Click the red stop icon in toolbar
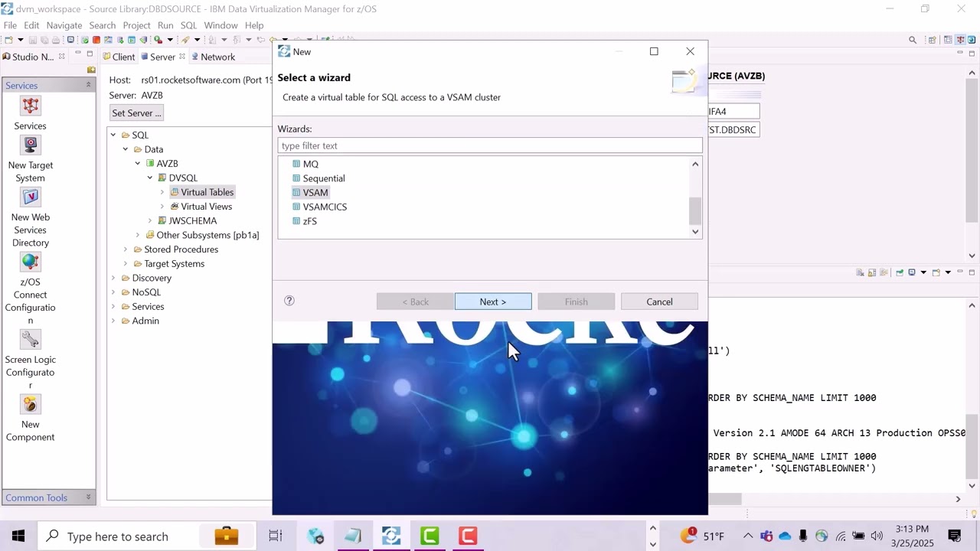Image resolution: width=980 pixels, height=551 pixels. [x=96, y=40]
